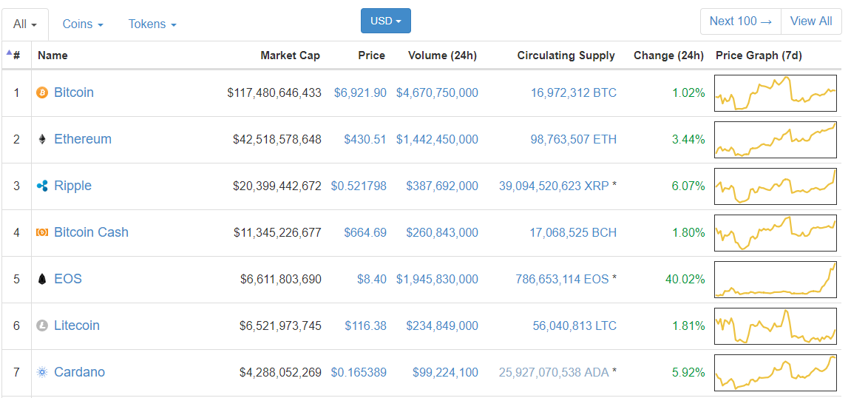This screenshot has height=398, width=868.
Task: Sort table by Market Cap column
Action: 290,55
